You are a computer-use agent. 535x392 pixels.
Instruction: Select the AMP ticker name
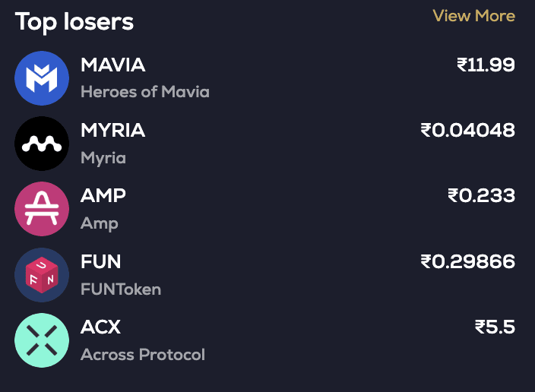point(103,195)
